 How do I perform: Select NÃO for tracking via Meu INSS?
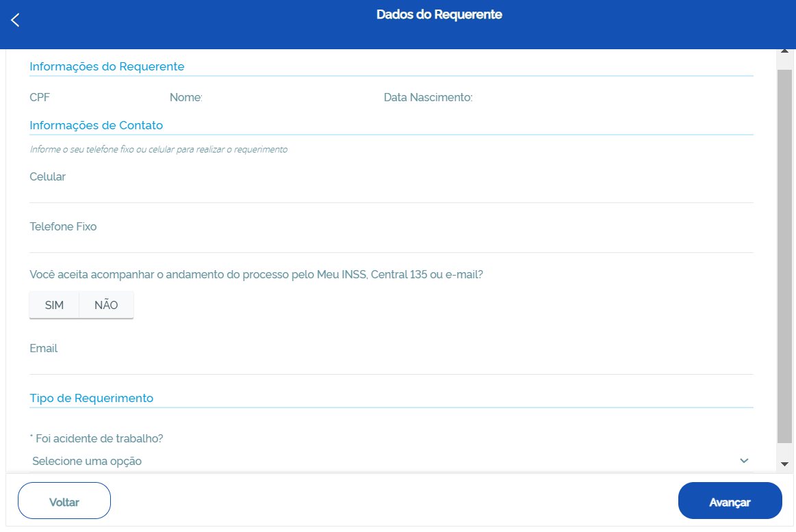(106, 305)
